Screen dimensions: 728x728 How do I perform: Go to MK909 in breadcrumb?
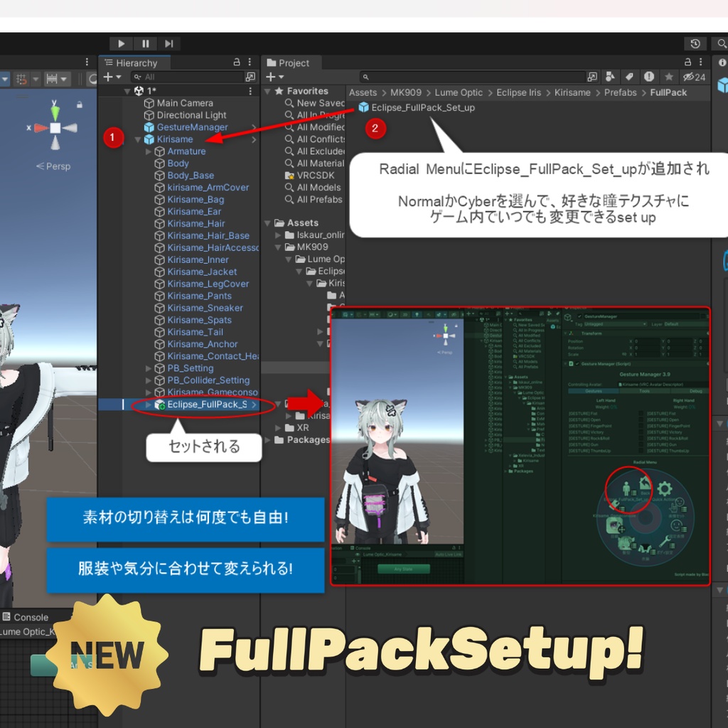coord(406,93)
